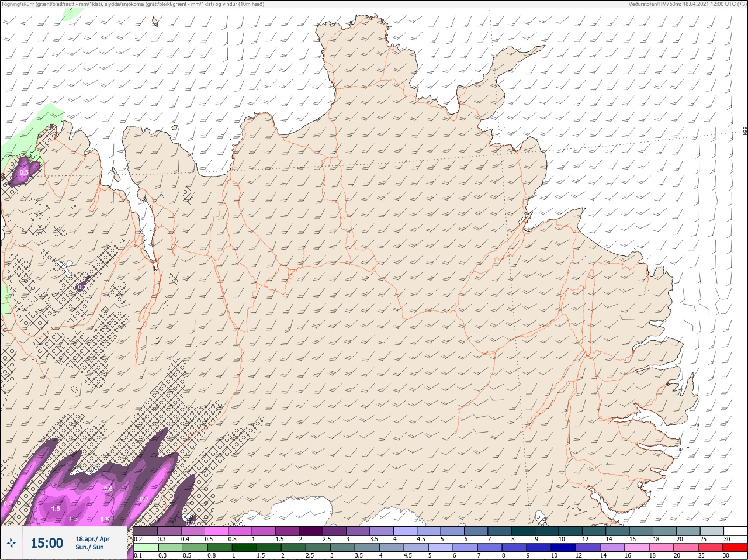Select the 15:00 forecast time display
The height and width of the screenshot is (560, 748).
47,543
